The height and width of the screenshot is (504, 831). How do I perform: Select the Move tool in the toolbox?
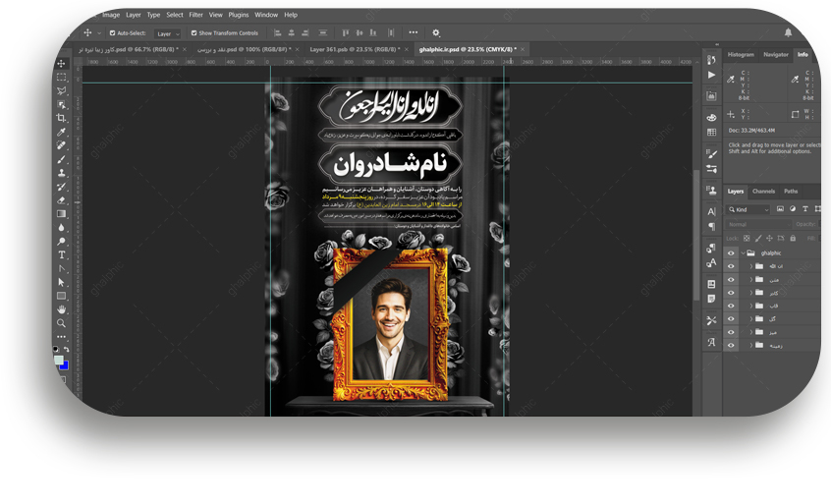62,63
